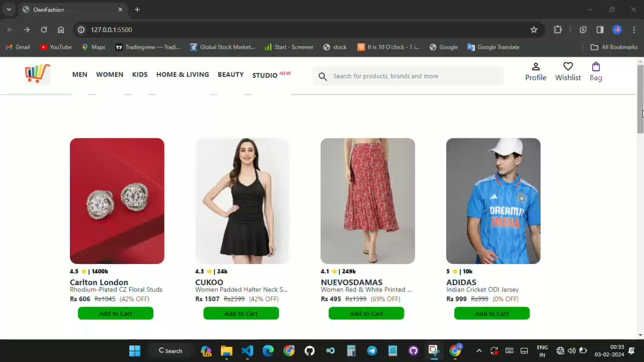The image size is (644, 362).
Task: Click the search magnifier icon
Action: point(323,76)
